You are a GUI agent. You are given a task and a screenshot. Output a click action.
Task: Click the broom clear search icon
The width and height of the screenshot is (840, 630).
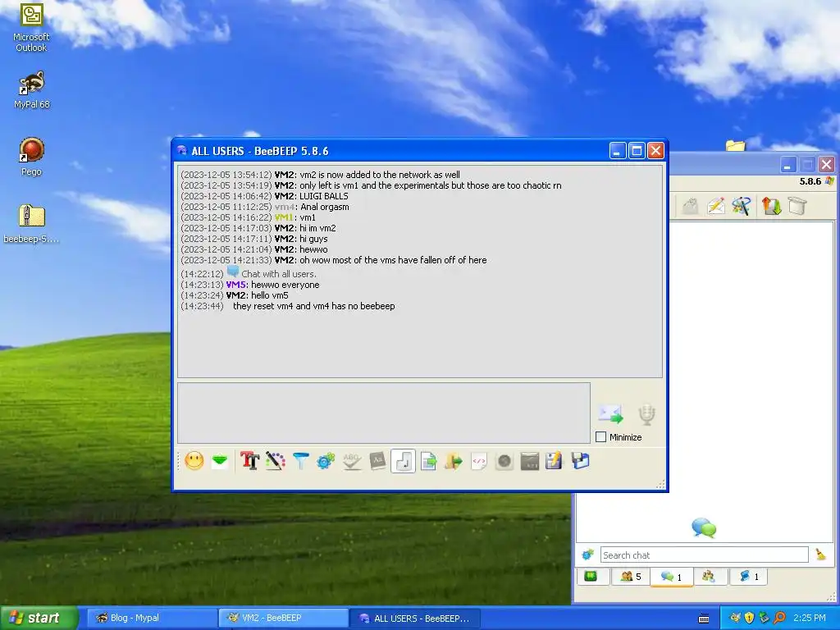(x=820, y=555)
